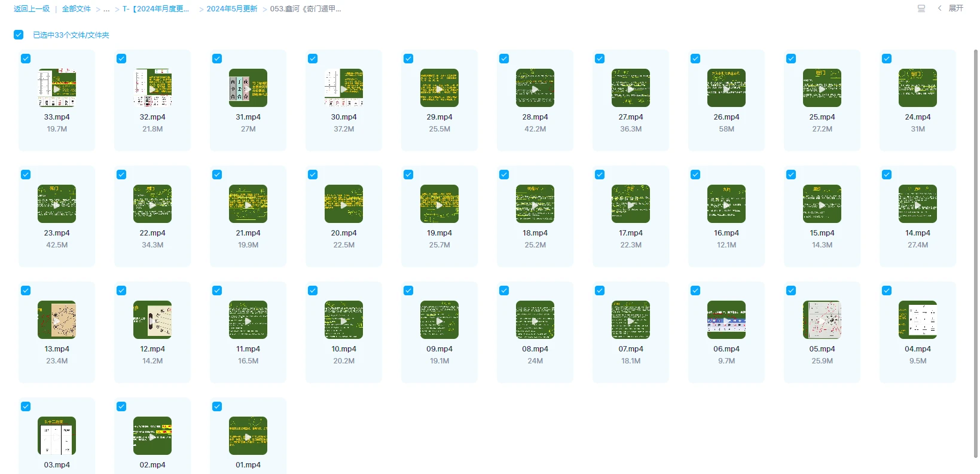Open the 24.mp4 video thumbnail

pyautogui.click(x=918, y=88)
